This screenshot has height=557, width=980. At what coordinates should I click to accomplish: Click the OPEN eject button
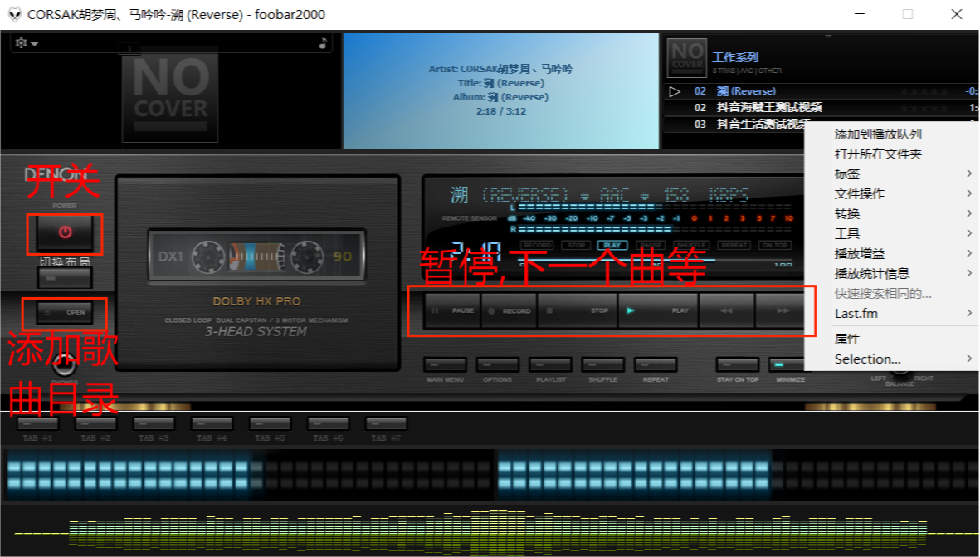[x=65, y=313]
